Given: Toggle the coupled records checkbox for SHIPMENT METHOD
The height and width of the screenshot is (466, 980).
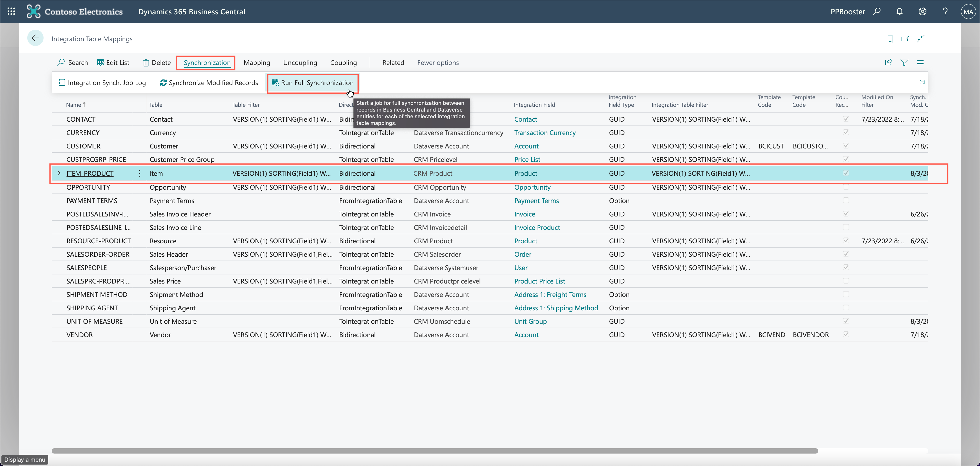Looking at the screenshot, I should [846, 294].
